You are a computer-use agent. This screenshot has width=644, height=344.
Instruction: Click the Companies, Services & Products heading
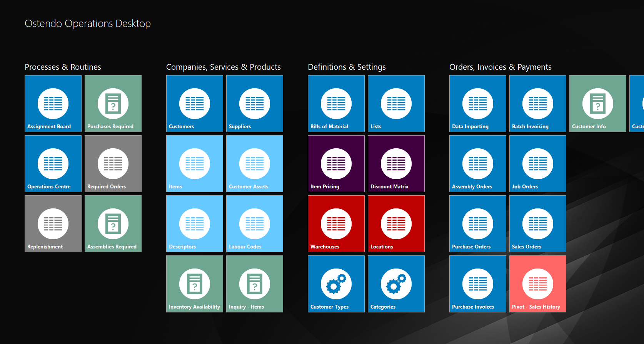(x=224, y=67)
